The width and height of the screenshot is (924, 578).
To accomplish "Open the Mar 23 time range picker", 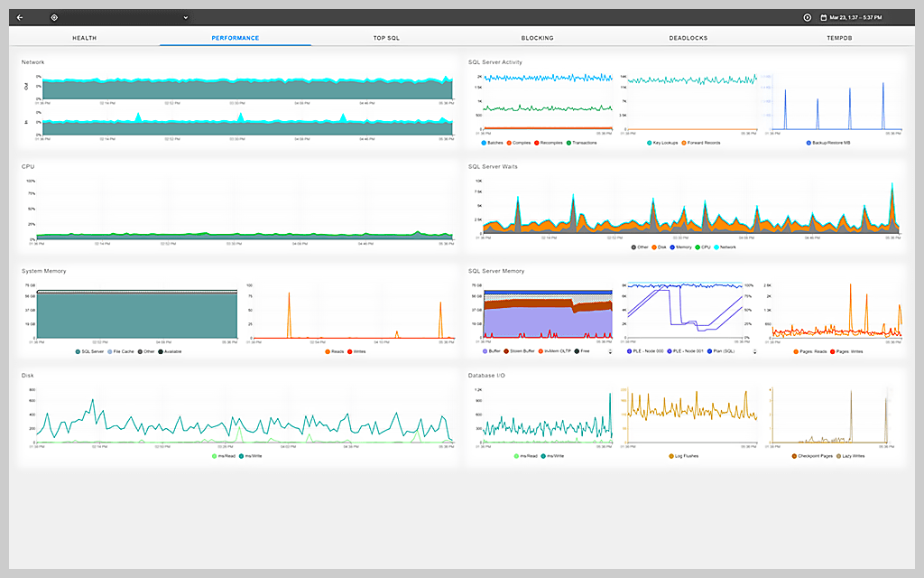I will coord(867,17).
